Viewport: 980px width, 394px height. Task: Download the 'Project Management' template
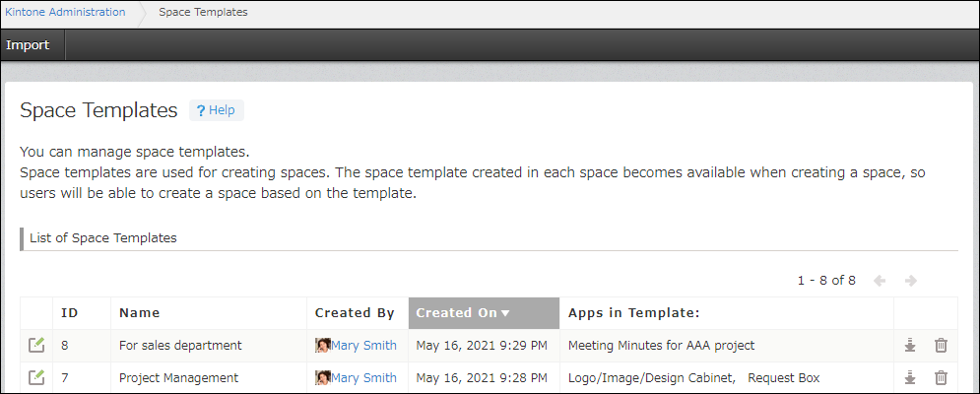pos(910,377)
